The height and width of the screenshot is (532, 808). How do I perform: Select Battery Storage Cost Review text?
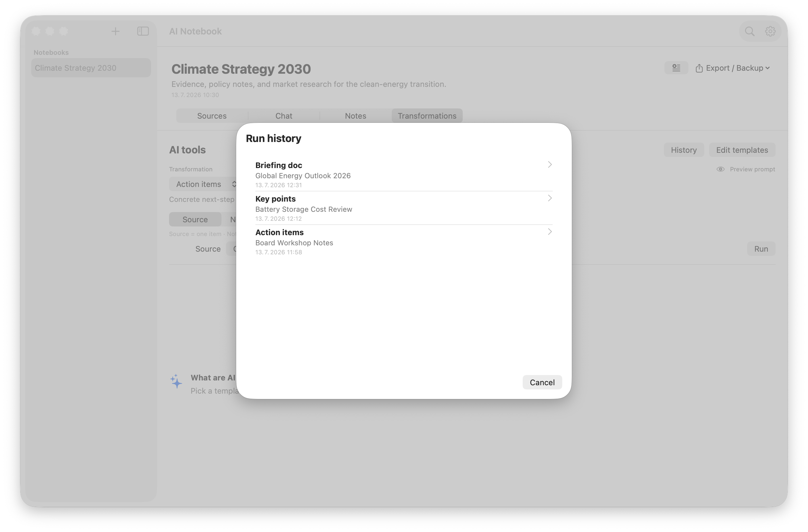click(304, 209)
